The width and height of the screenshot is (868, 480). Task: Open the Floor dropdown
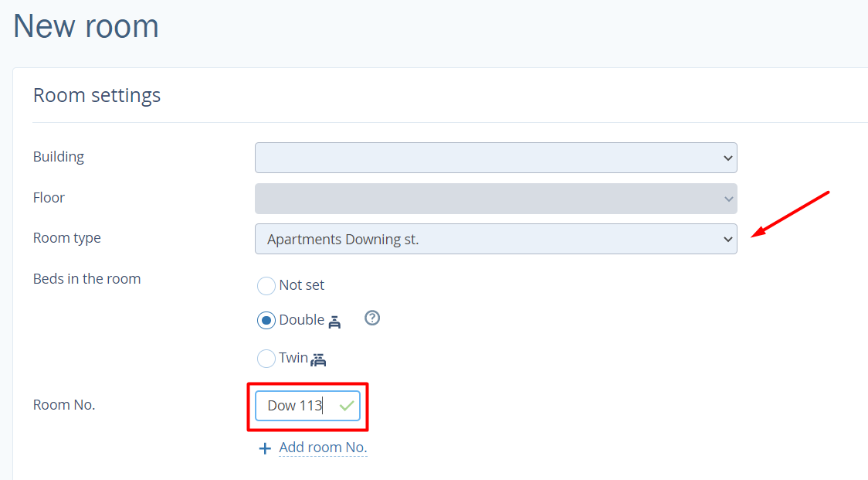496,199
